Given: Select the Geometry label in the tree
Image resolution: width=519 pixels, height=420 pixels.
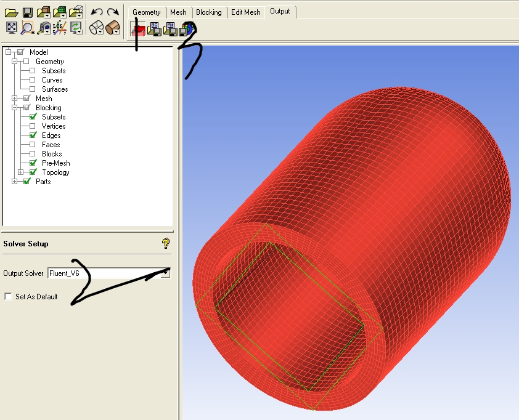Looking at the screenshot, I should [50, 62].
